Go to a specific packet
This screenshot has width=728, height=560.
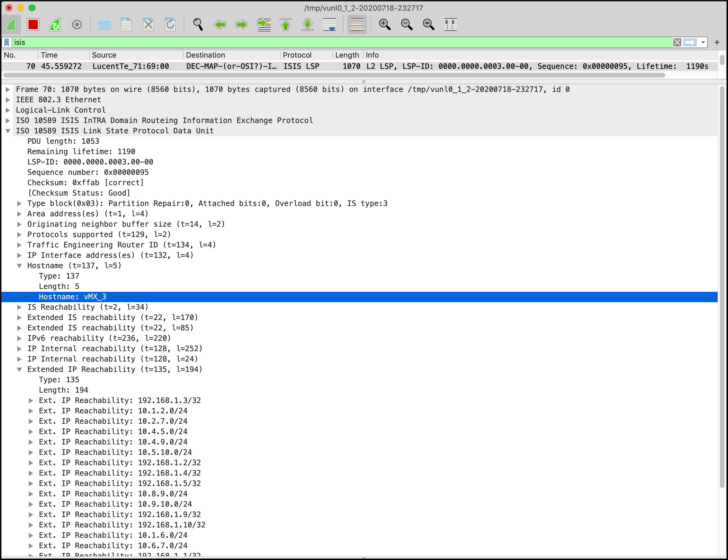(x=264, y=25)
